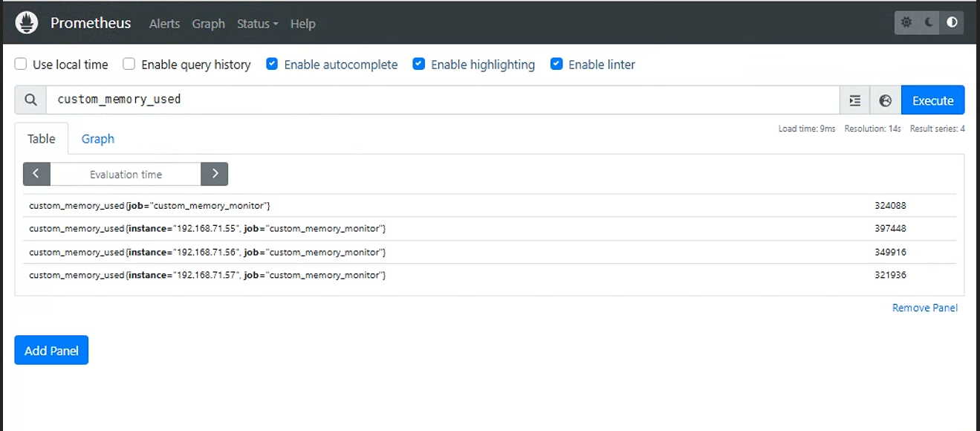
Task: Select the Table tab
Action: coord(42,139)
